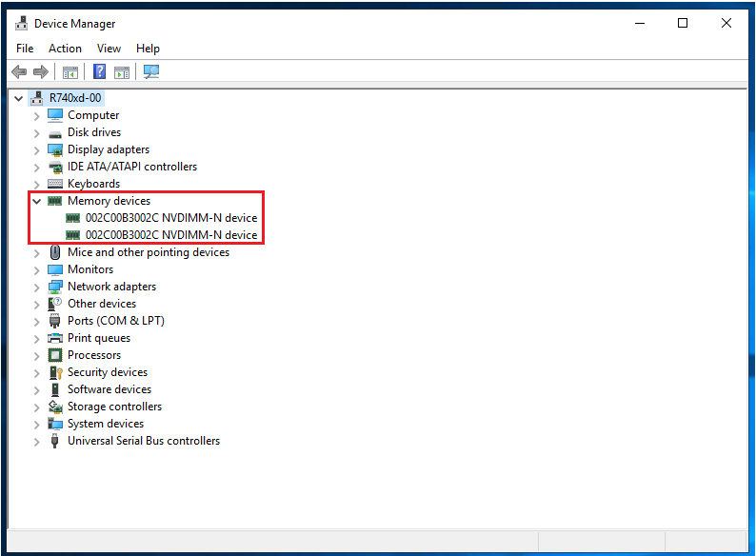This screenshot has width=756, height=556.
Task: Click the Network adapters category icon
Action: tap(55, 287)
